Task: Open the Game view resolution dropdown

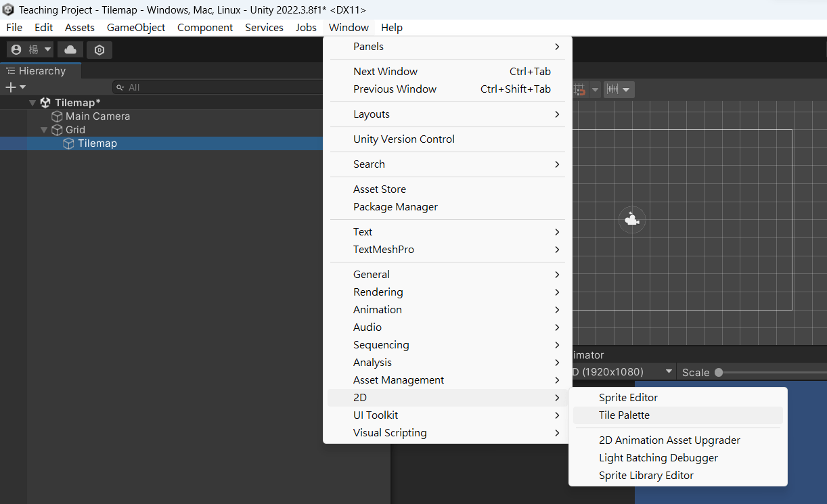Action: coord(624,372)
